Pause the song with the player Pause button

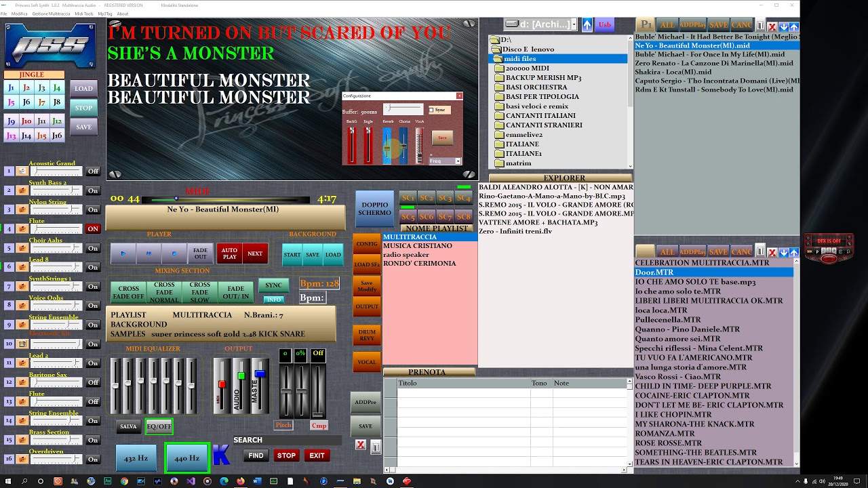point(148,253)
